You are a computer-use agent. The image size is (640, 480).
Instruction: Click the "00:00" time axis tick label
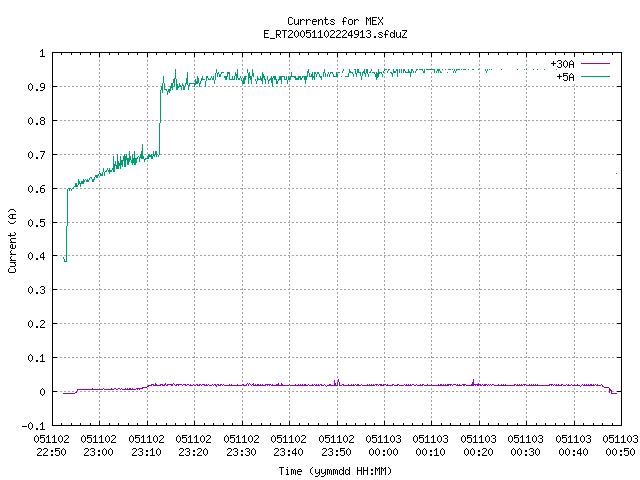(x=383, y=452)
